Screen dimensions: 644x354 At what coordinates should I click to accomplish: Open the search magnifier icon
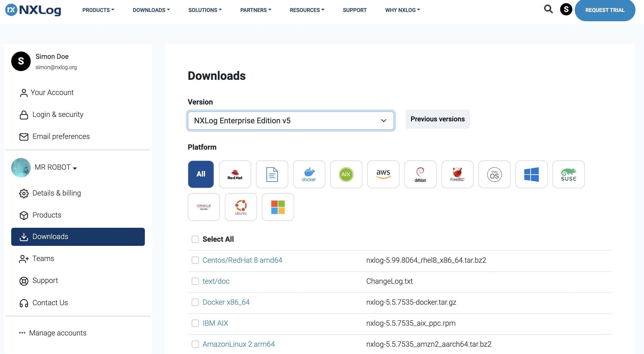tap(548, 9)
